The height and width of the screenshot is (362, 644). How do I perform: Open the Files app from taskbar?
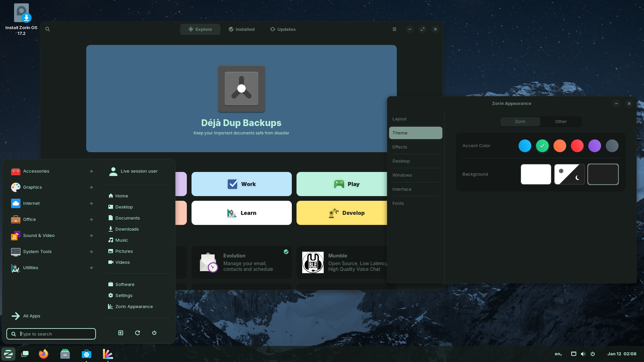click(65, 354)
